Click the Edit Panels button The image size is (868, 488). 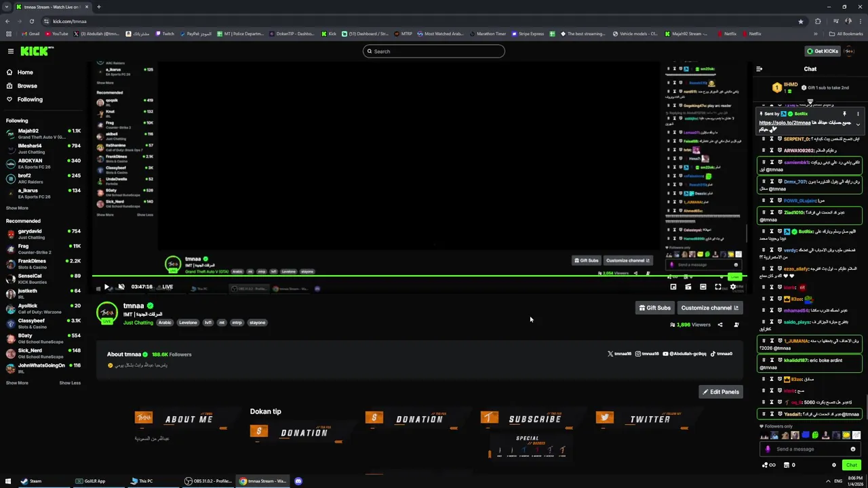721,392
